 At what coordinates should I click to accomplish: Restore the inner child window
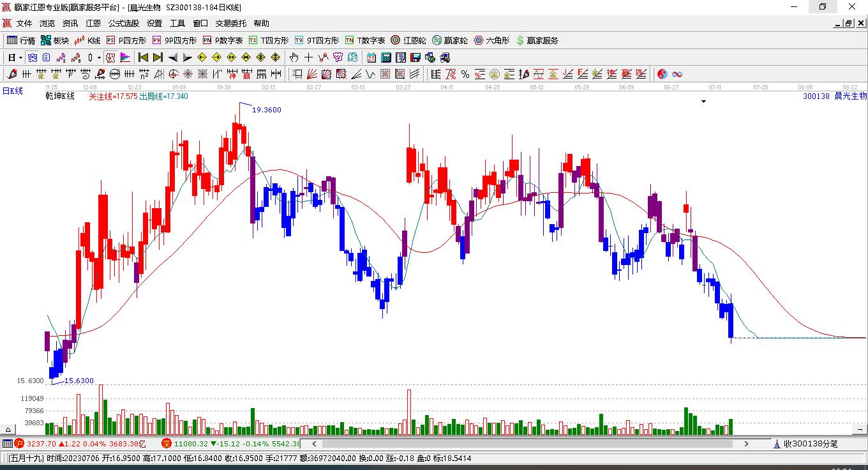click(x=849, y=24)
